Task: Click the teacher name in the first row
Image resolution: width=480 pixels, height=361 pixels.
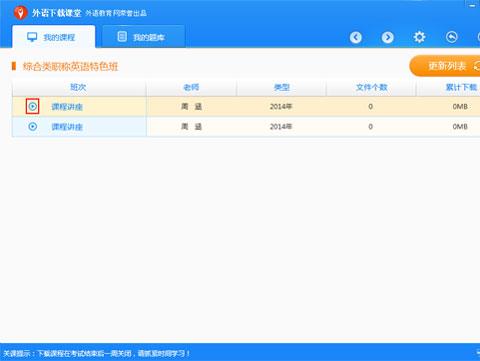Action: pyautogui.click(x=191, y=107)
